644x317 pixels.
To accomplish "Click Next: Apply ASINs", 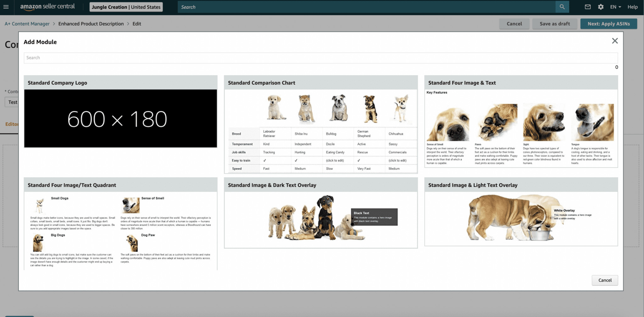I will [608, 24].
